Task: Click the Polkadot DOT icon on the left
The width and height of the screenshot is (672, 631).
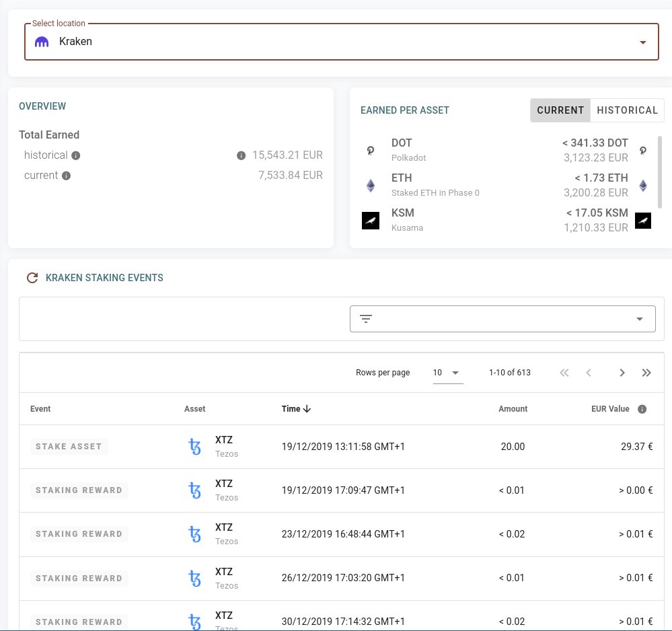Action: [x=371, y=150]
